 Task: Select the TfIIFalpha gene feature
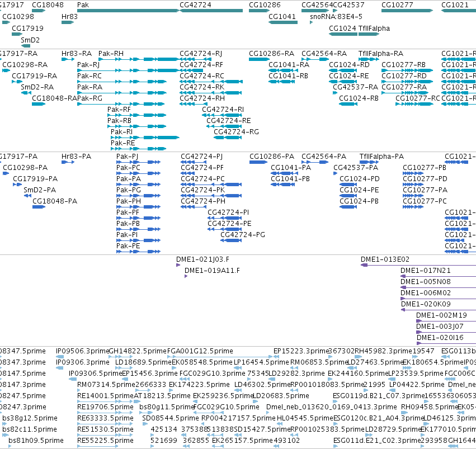[x=369, y=34]
